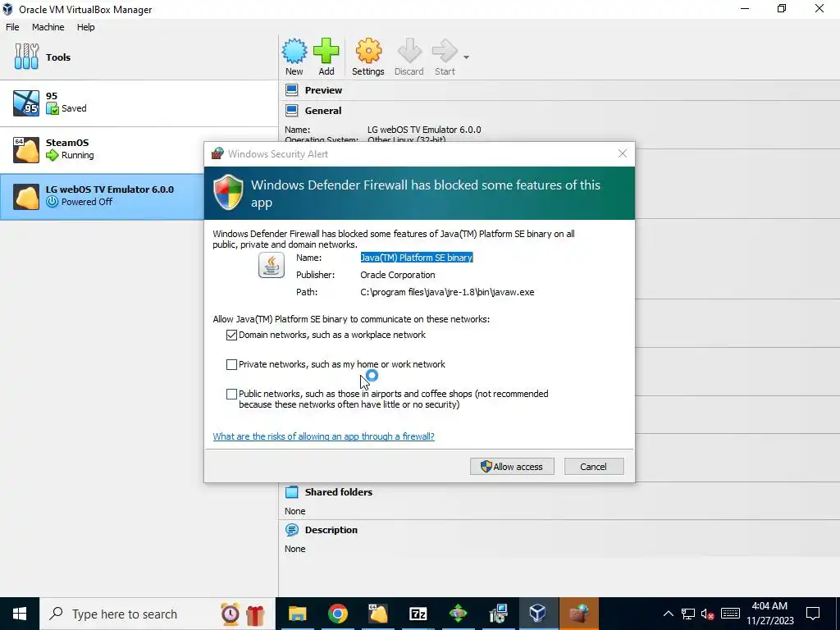Viewport: 840px width, 630px height.
Task: Click the Preview section header
Action: click(323, 90)
